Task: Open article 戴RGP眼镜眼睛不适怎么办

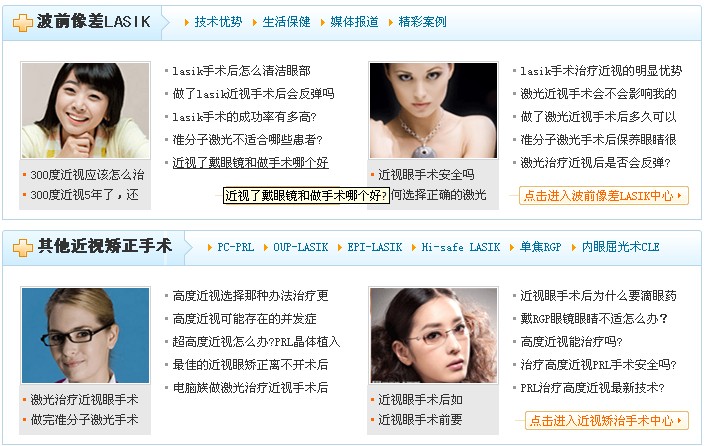Action: [x=594, y=319]
